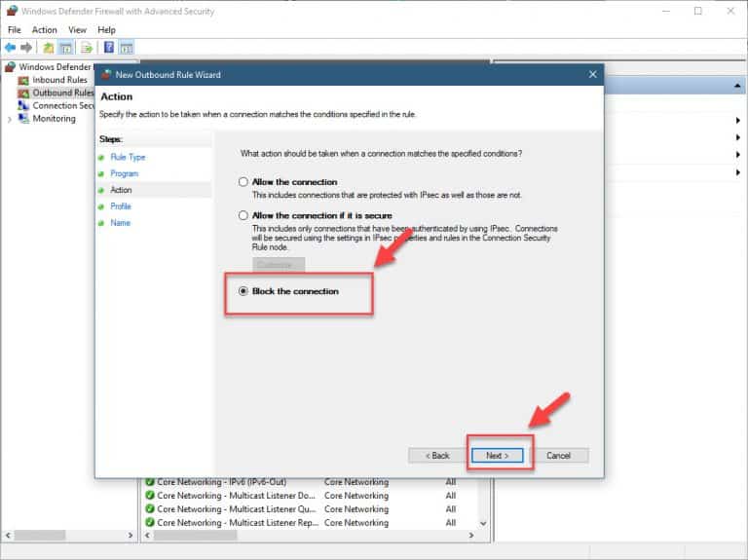Click the Next button in wizard
Viewport: 748px width, 560px height.
coord(497,455)
